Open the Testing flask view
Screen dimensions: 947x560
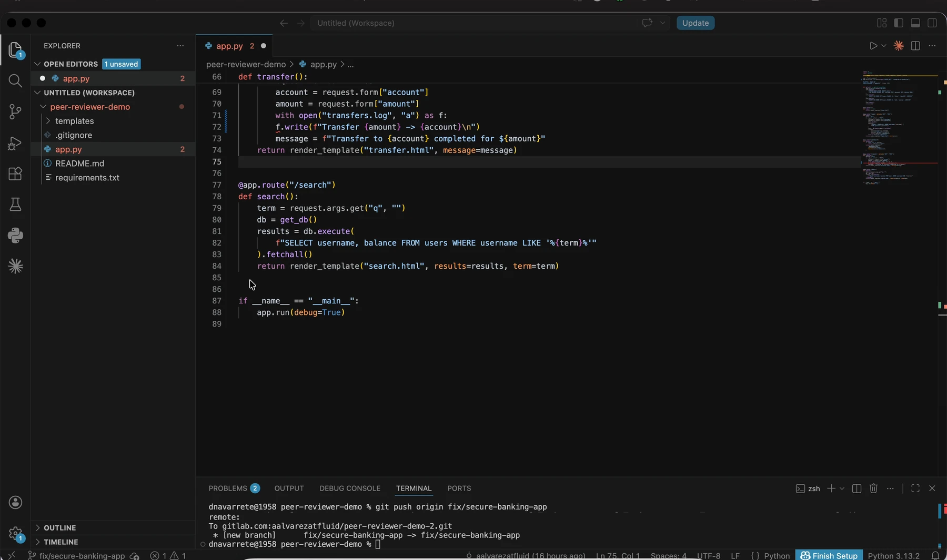tap(15, 205)
